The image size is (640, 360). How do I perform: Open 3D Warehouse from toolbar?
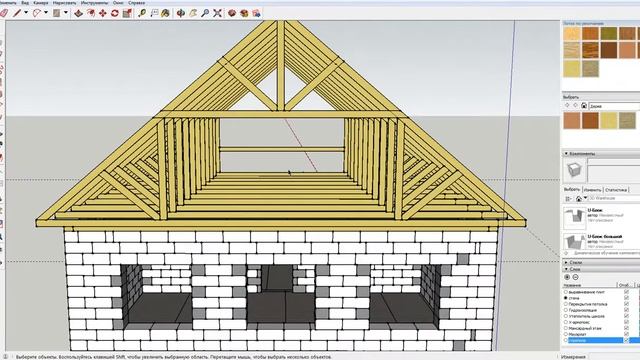point(232,13)
